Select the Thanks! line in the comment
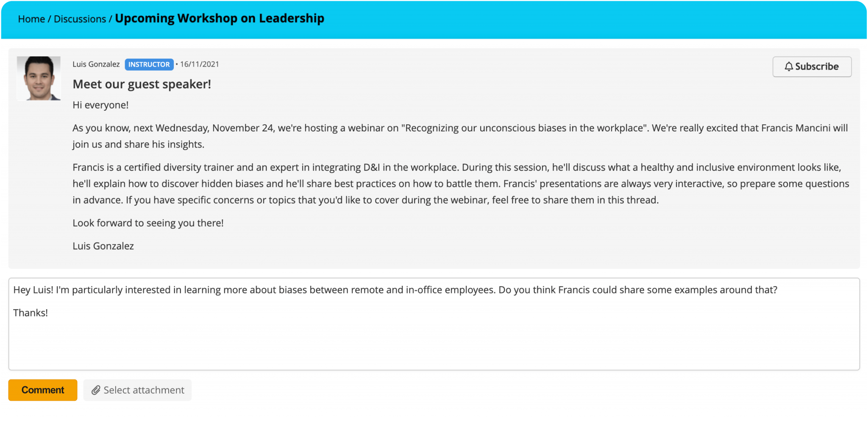This screenshot has height=427, width=868. tap(30, 313)
